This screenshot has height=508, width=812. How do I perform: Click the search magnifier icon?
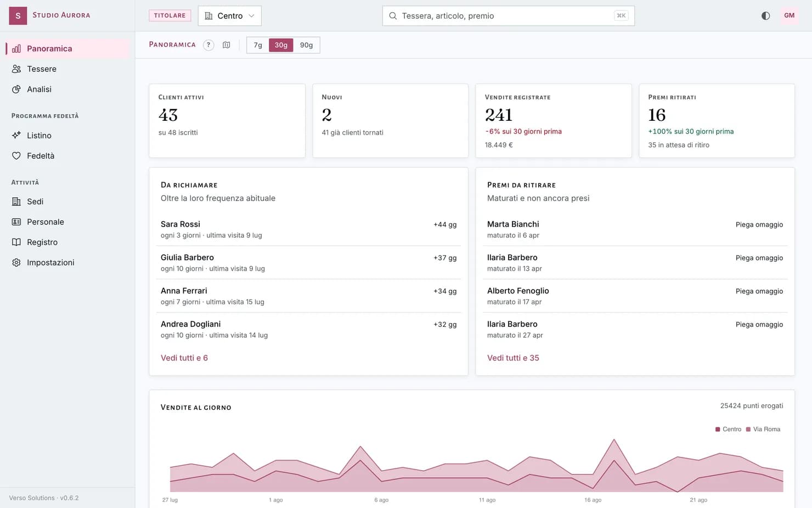(x=393, y=16)
